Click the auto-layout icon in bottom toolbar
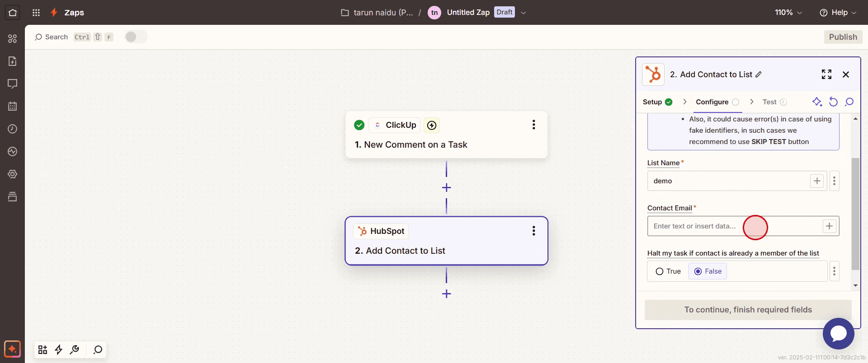868x363 pixels. [42, 349]
